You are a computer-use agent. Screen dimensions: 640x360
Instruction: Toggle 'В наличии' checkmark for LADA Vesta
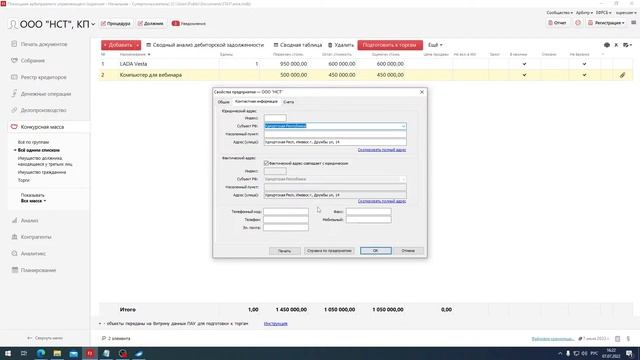tap(524, 64)
